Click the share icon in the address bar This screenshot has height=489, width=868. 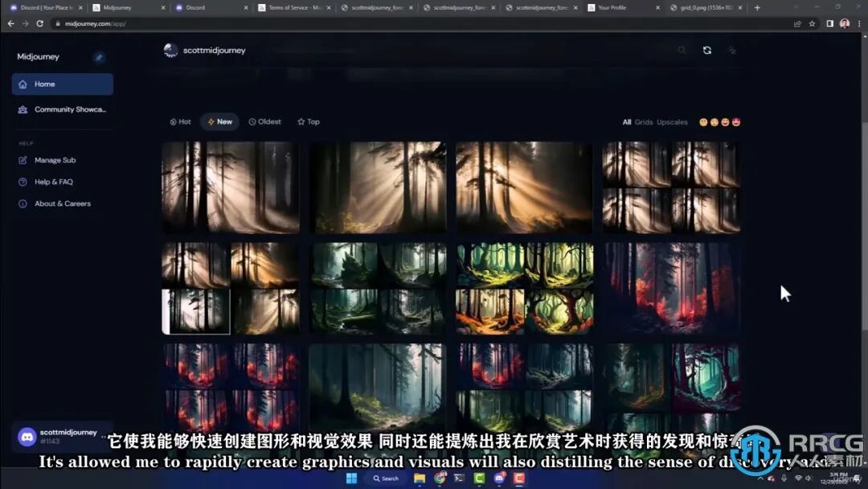point(798,24)
